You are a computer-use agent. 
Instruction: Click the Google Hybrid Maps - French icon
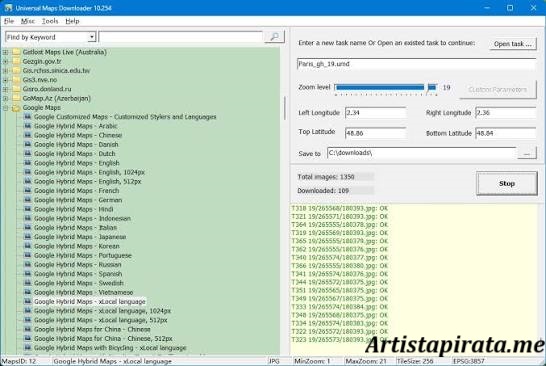[x=28, y=191]
